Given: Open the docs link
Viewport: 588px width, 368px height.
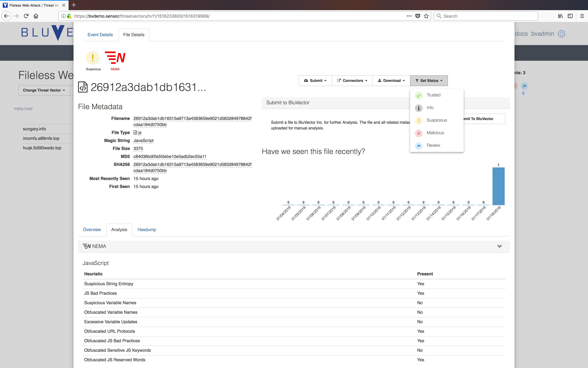Looking at the screenshot, I should coord(521,34).
